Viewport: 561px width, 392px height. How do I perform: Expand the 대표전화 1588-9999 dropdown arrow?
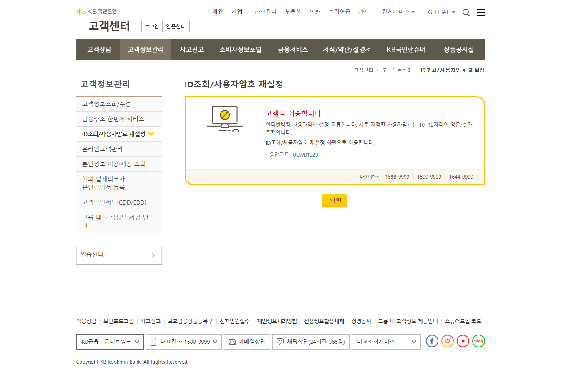(215, 342)
